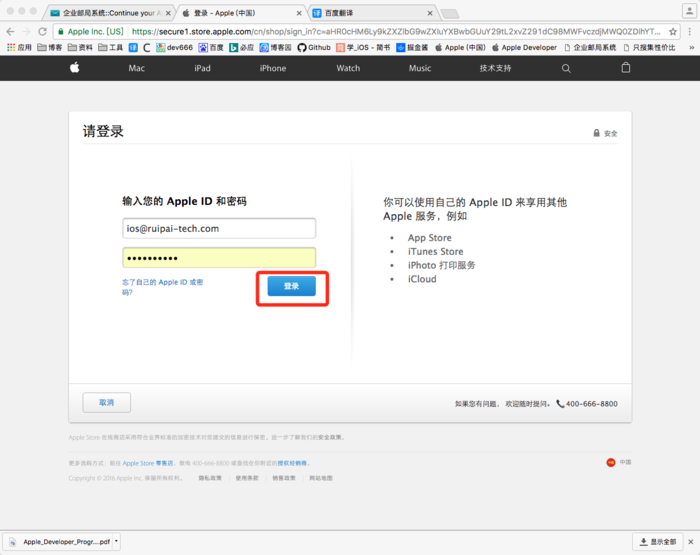Click the 取消 cancel button
The height and width of the screenshot is (555, 700).
107,402
